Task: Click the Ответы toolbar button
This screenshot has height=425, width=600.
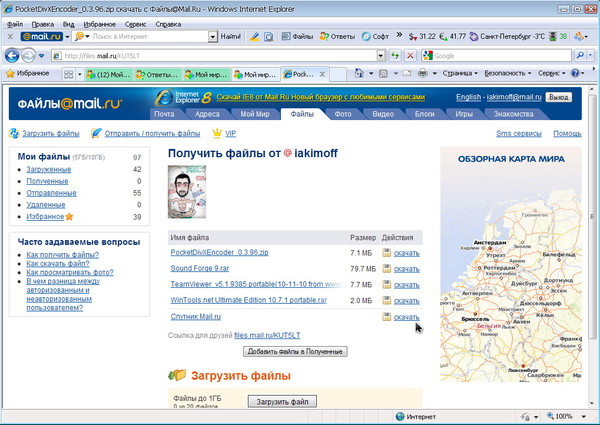Action: click(337, 37)
